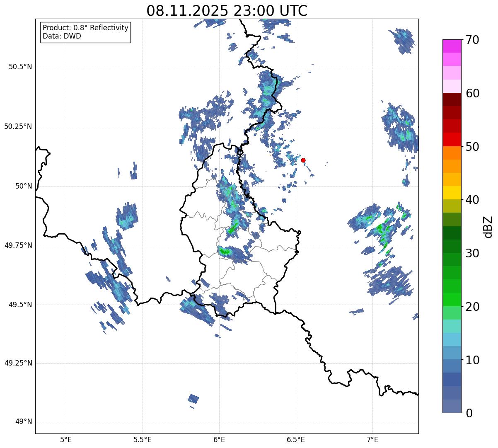Screen dimensions: 498x448
Task: Click the dBZ colorbar axis label
Action: tap(488, 227)
